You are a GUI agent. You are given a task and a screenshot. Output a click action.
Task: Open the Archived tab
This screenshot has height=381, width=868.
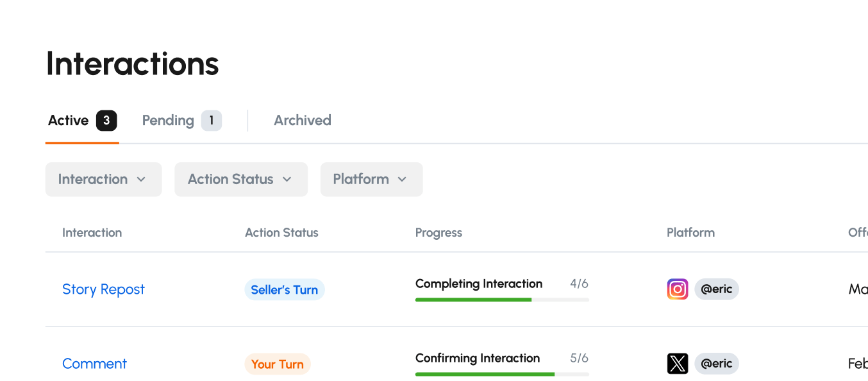pos(302,121)
